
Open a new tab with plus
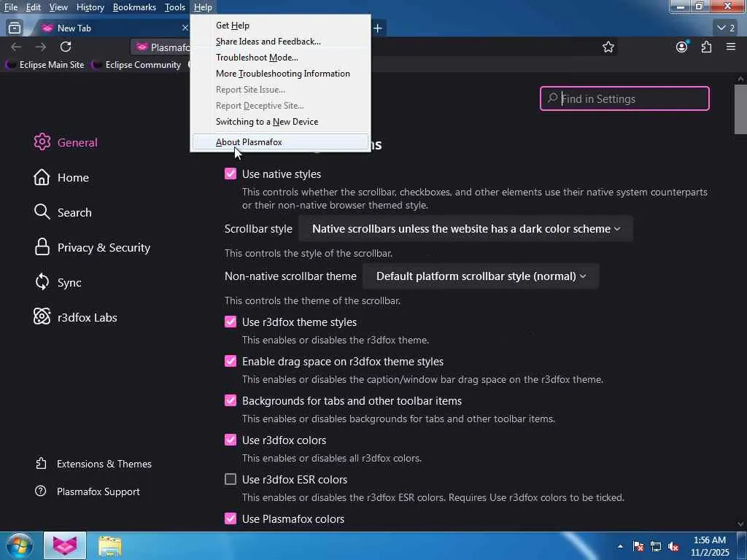(378, 28)
